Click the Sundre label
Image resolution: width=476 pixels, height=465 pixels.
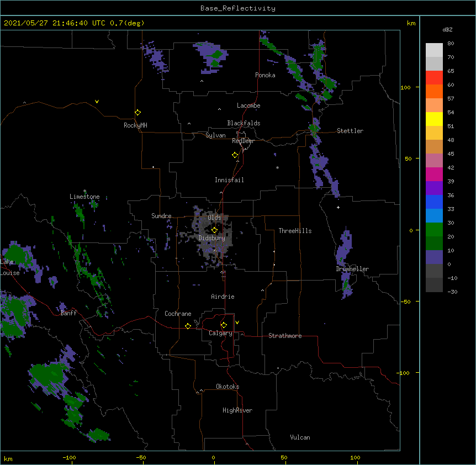coord(161,216)
